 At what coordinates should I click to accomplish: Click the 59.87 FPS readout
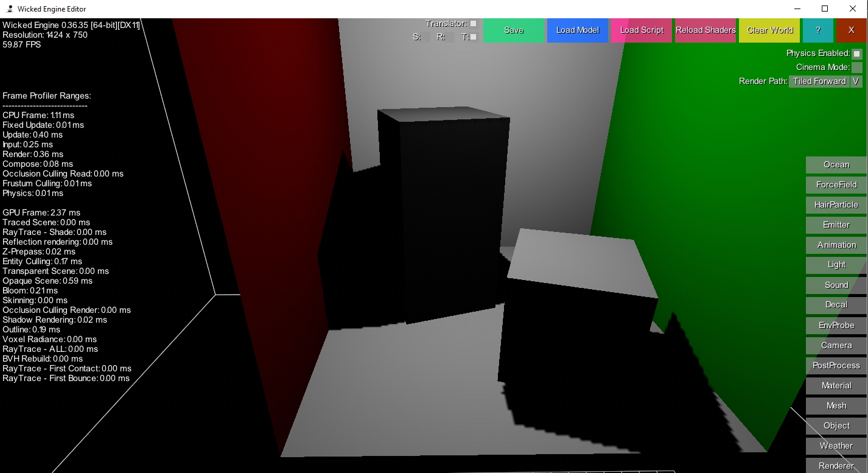tap(22, 44)
